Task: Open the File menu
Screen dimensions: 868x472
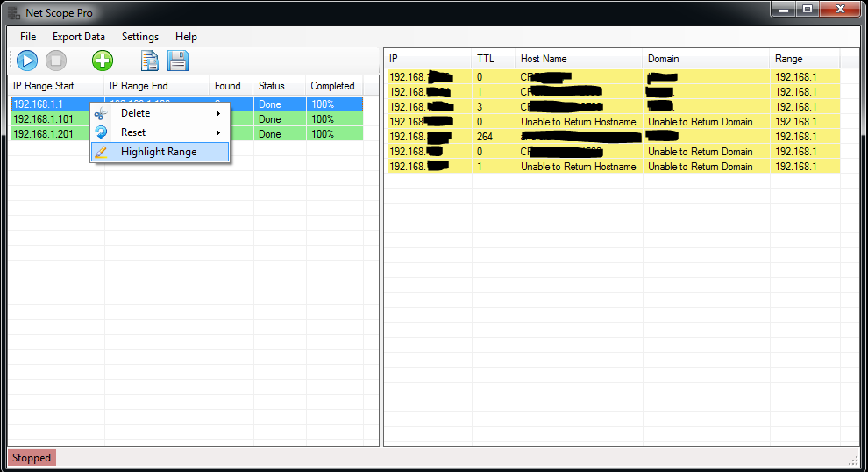Action: pos(28,37)
